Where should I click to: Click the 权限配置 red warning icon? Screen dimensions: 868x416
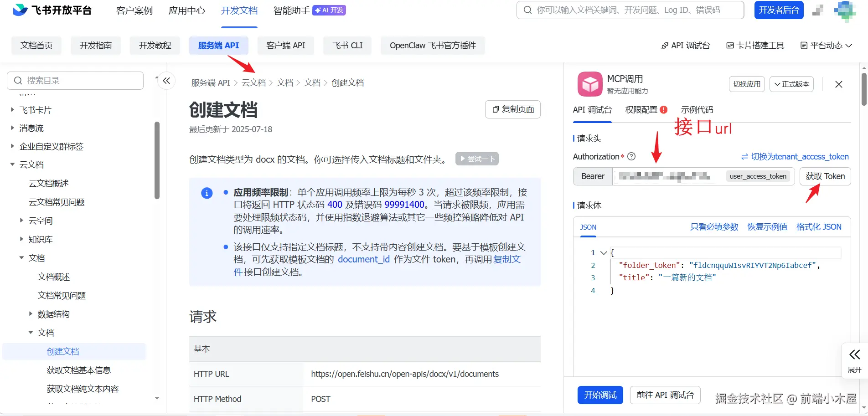point(664,109)
